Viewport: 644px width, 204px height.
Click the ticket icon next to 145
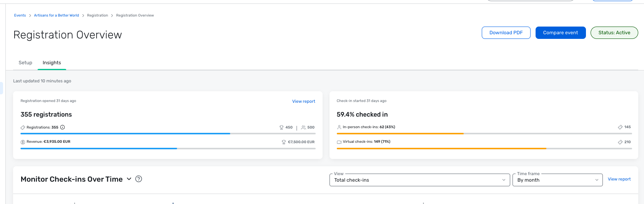(x=620, y=127)
